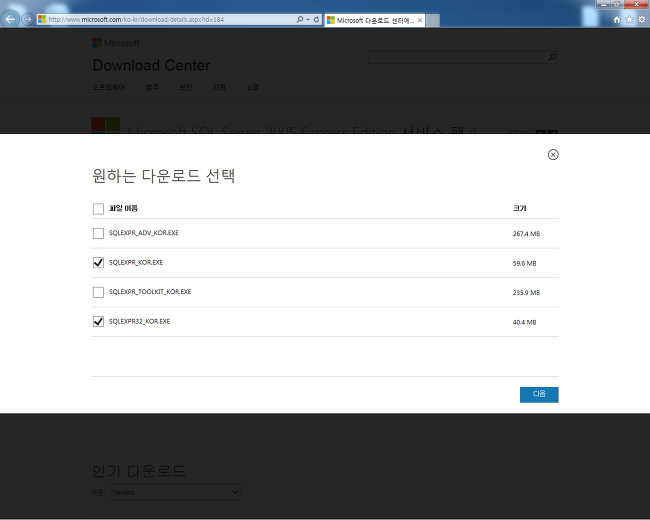Click the 40.4 MB size value
The image size is (650, 520).
(x=524, y=322)
